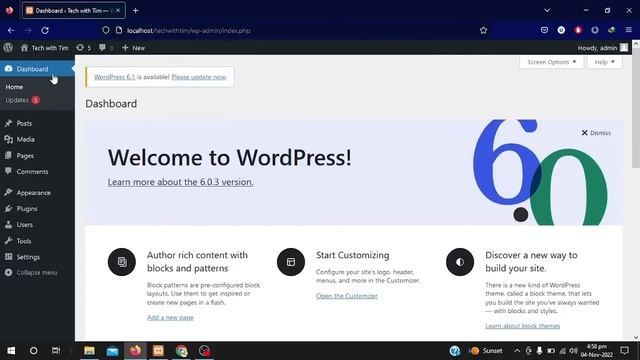640x360 pixels.
Task: Open the Windows Start menu
Action: [11, 351]
